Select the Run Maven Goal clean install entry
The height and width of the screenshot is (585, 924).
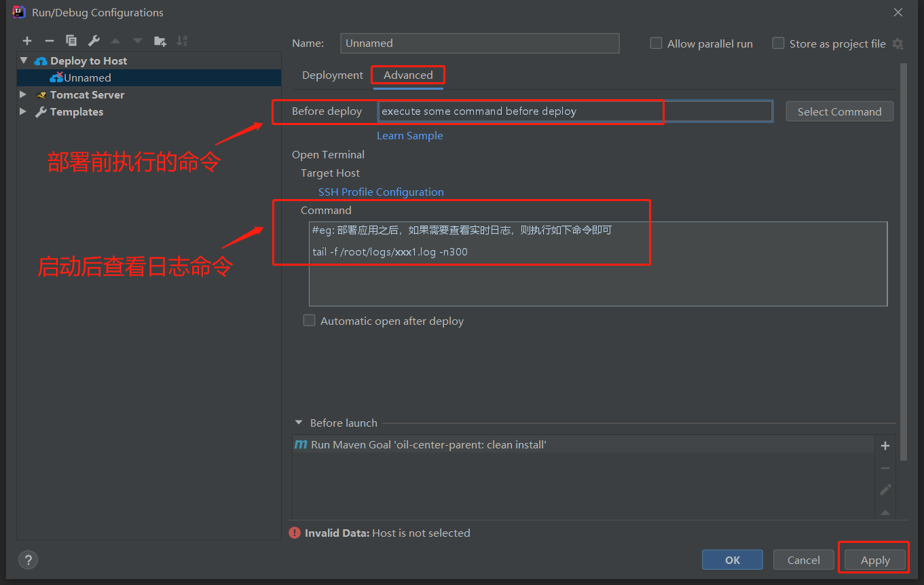[x=584, y=445]
